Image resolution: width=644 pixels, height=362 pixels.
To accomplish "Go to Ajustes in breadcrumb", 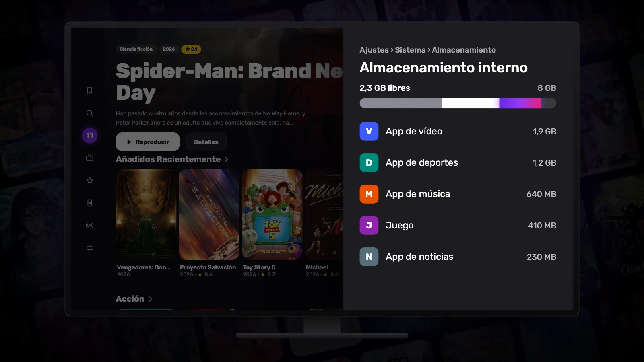I will tap(374, 50).
